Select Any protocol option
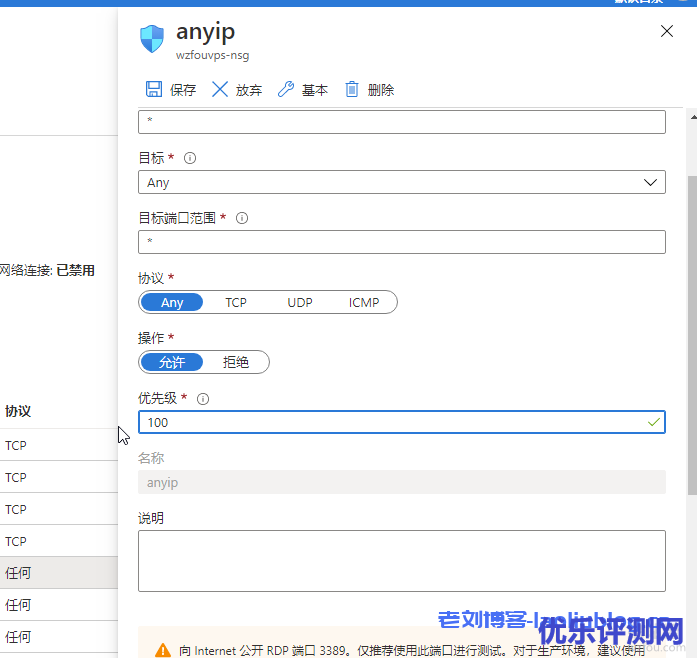This screenshot has height=658, width=697. point(172,302)
